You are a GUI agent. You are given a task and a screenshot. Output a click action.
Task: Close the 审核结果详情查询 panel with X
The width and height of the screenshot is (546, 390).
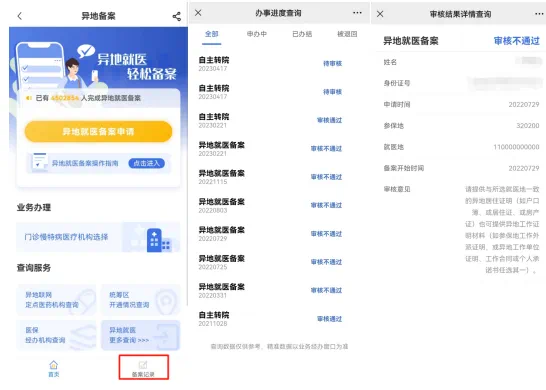point(380,14)
